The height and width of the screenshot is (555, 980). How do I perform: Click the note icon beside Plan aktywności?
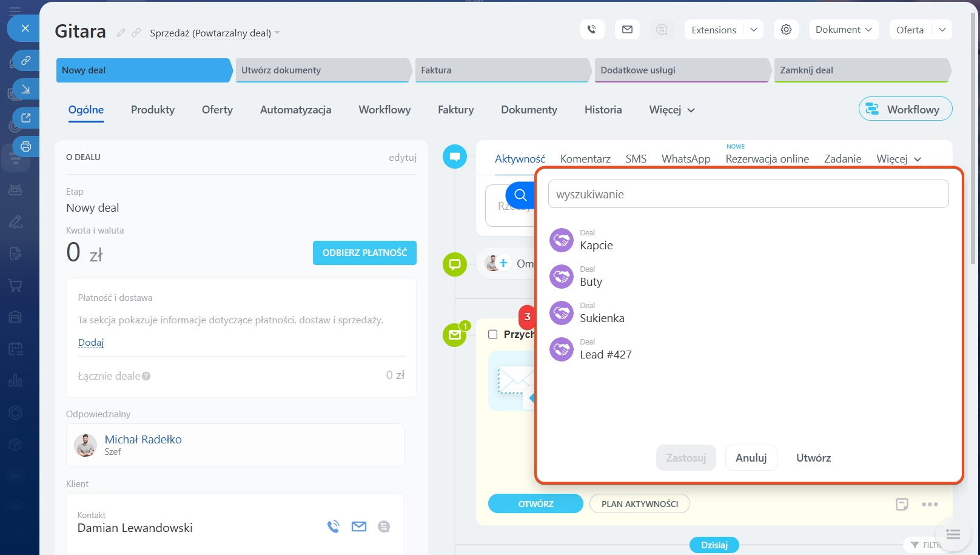point(902,504)
